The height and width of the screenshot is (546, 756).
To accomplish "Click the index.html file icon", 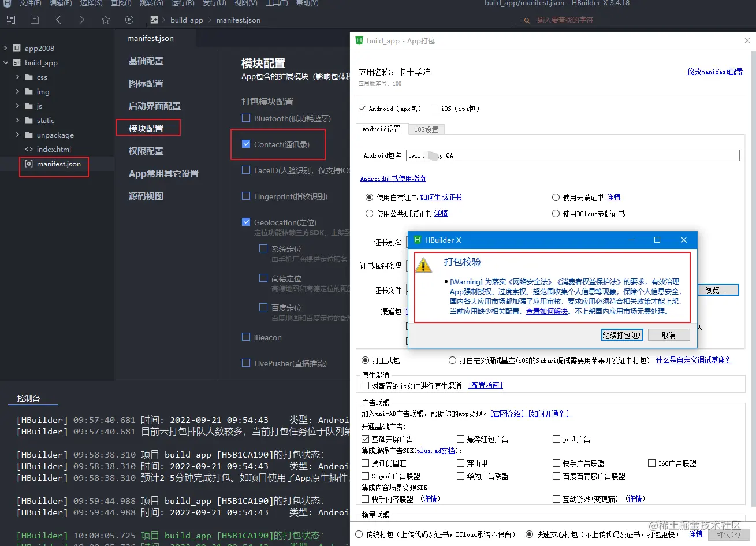I will [x=29, y=149].
